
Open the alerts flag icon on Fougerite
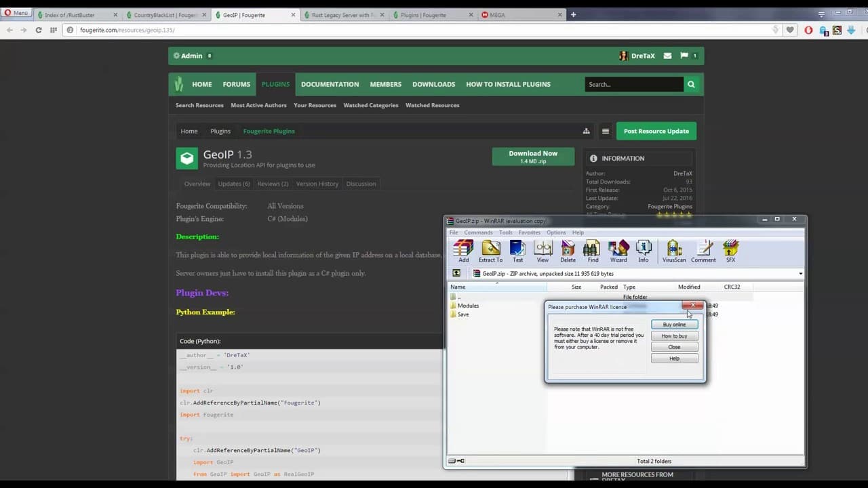pyautogui.click(x=684, y=56)
